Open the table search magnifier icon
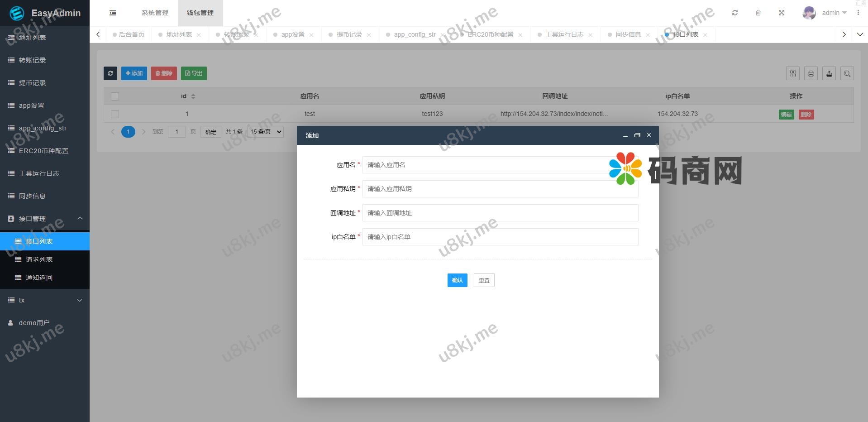Viewport: 868px width, 422px height. click(847, 73)
